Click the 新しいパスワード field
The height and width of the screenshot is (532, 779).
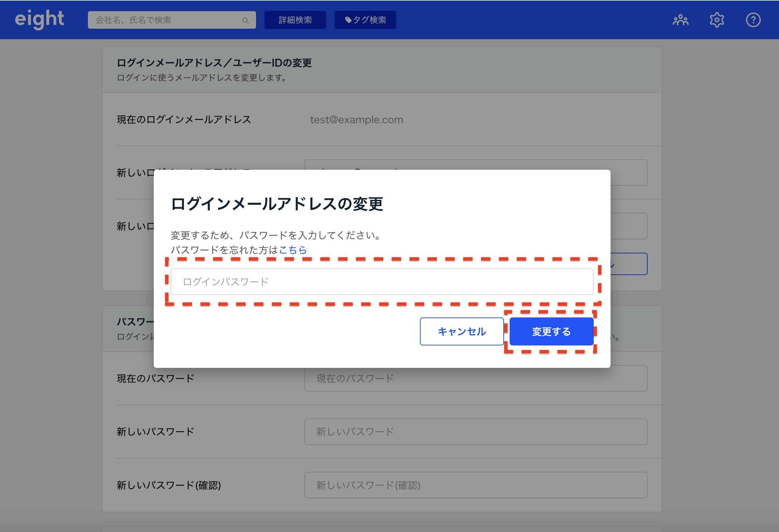(x=476, y=432)
